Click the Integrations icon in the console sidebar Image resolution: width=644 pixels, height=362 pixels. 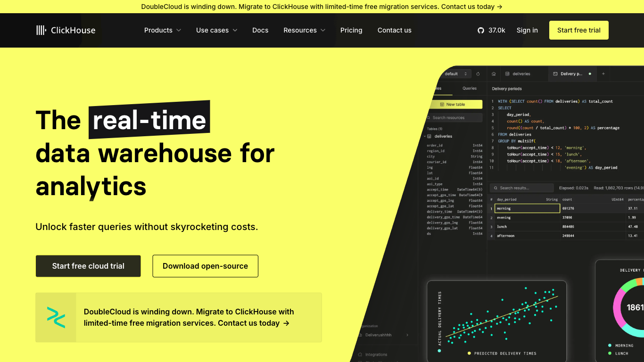coord(361,354)
